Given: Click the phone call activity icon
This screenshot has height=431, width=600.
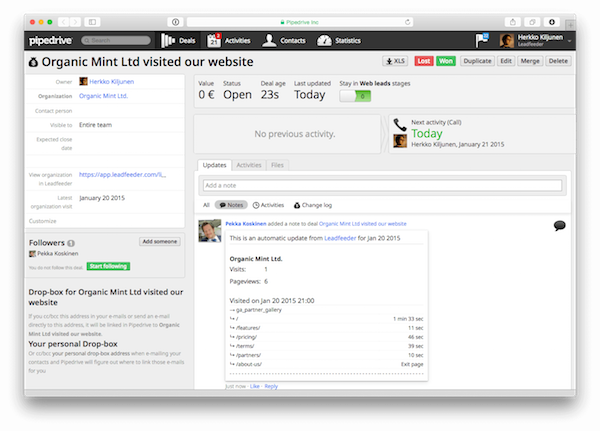Looking at the screenshot, I should click(400, 124).
